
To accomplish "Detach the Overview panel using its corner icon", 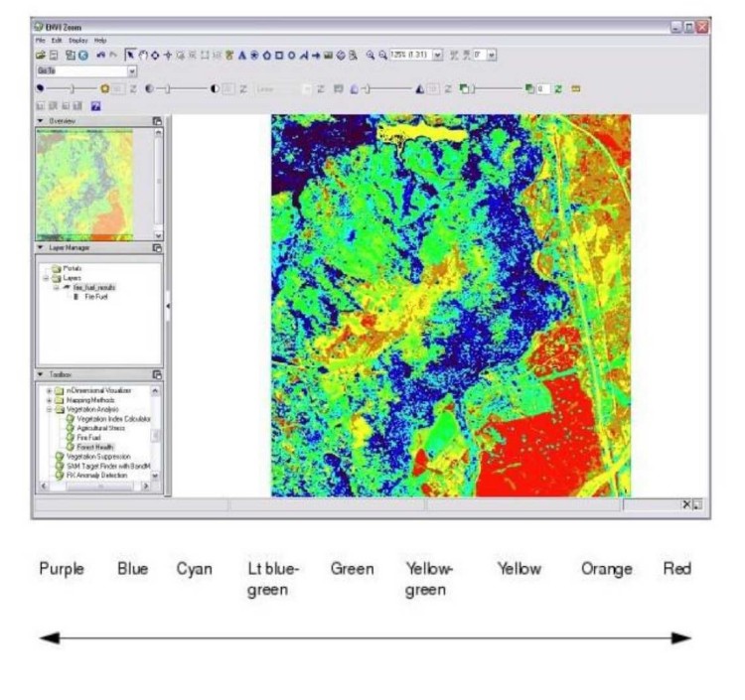I will point(157,121).
